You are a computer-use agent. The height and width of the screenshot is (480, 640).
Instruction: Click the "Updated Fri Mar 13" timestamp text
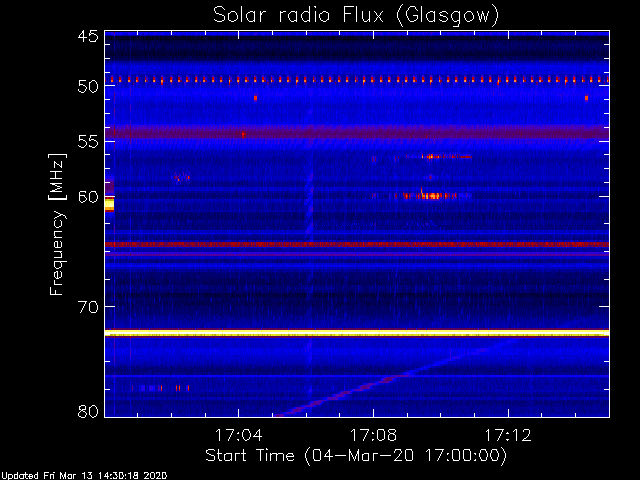point(84,476)
